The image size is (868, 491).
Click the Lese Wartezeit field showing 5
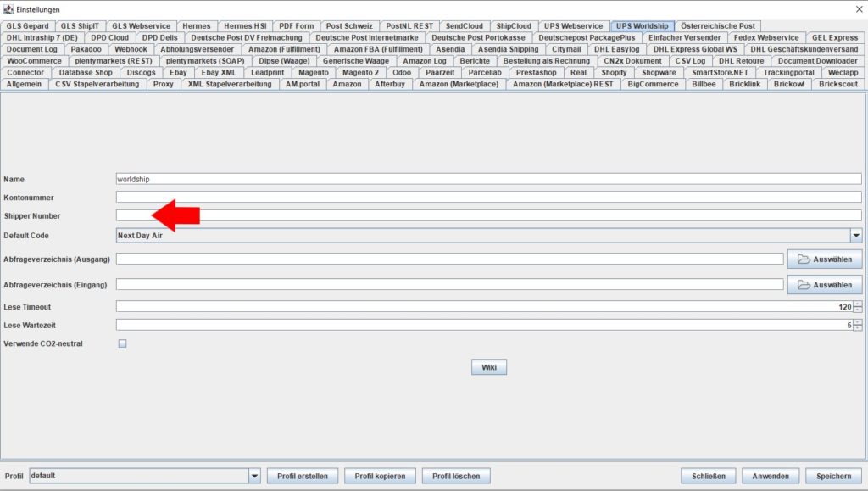484,325
